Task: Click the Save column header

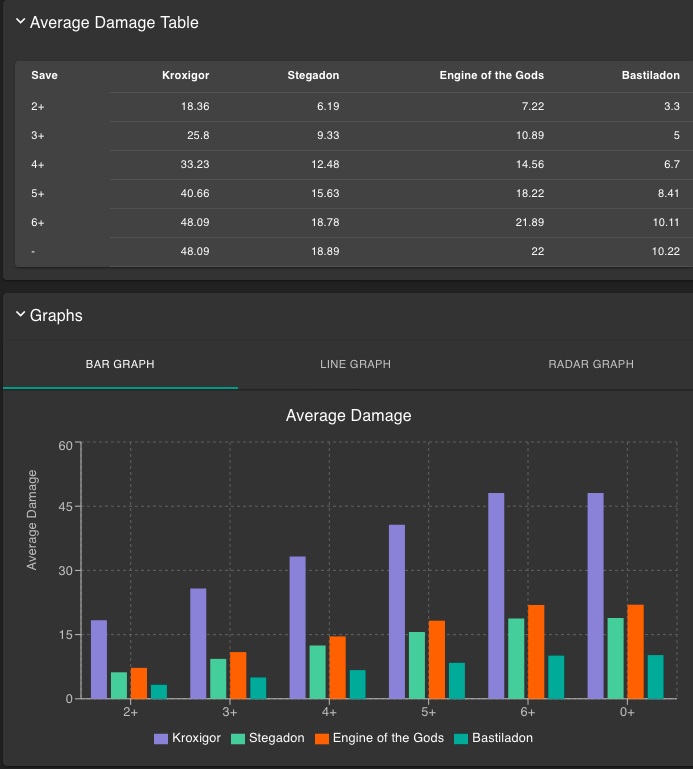Action: click(45, 75)
